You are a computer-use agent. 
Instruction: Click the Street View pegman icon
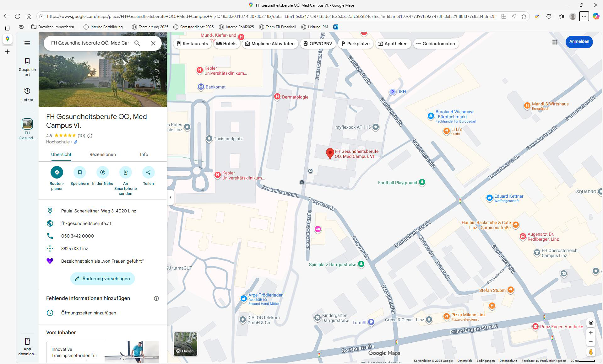pyautogui.click(x=590, y=352)
